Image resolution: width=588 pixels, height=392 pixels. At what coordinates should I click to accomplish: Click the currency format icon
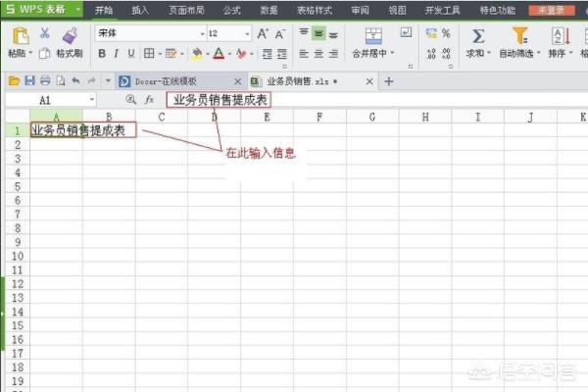click(431, 33)
